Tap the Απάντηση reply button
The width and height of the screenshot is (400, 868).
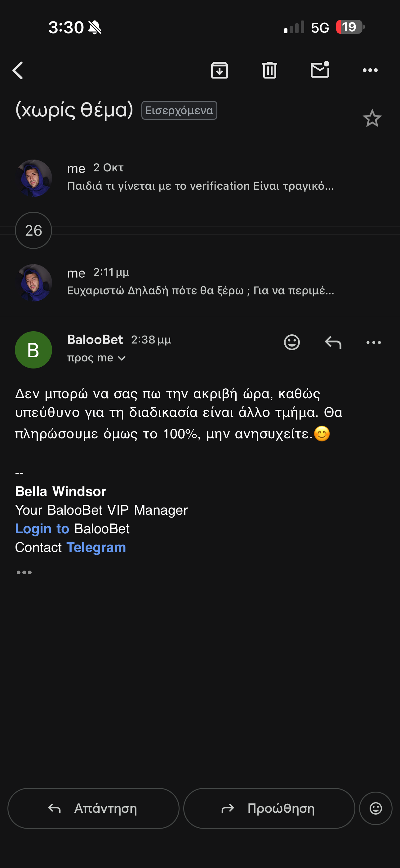point(93,808)
